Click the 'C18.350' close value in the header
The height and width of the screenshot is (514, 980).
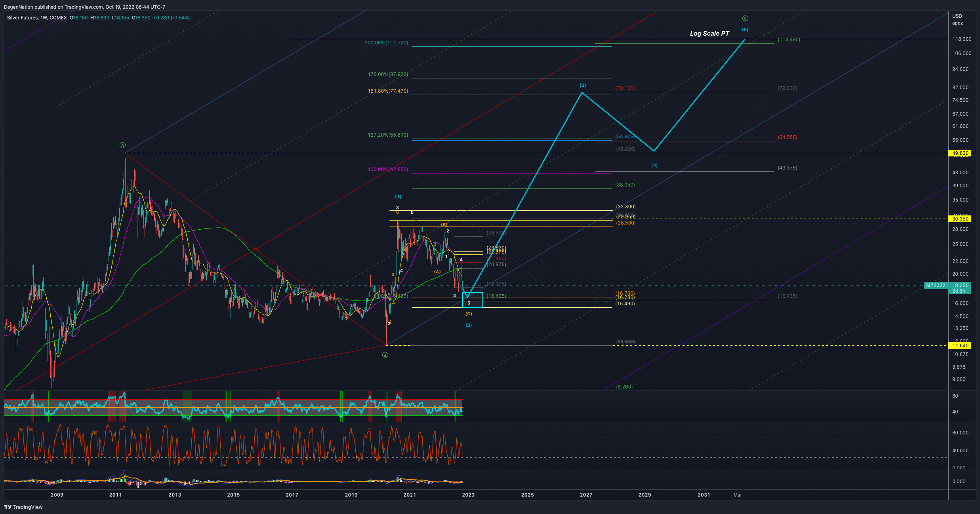(141, 18)
